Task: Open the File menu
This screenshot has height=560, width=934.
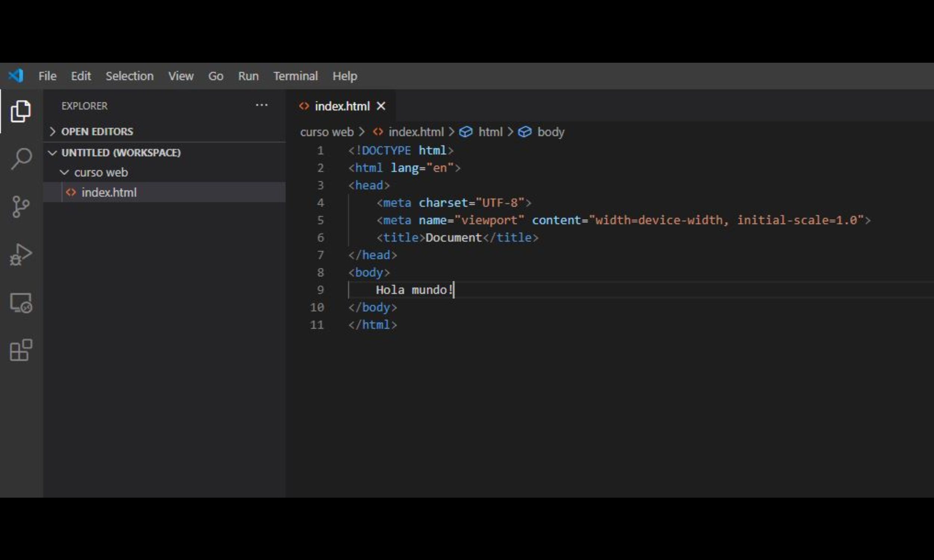Action: 47,76
